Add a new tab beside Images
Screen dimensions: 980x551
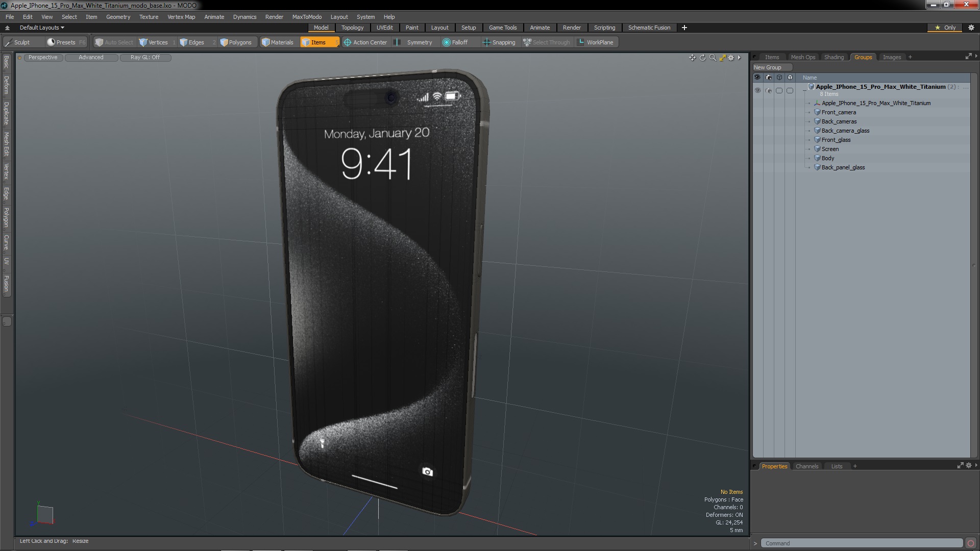click(910, 57)
